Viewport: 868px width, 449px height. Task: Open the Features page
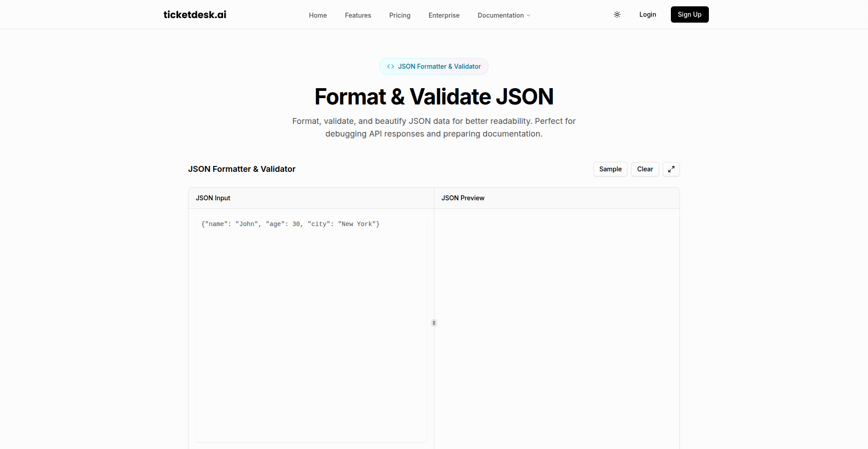tap(358, 15)
